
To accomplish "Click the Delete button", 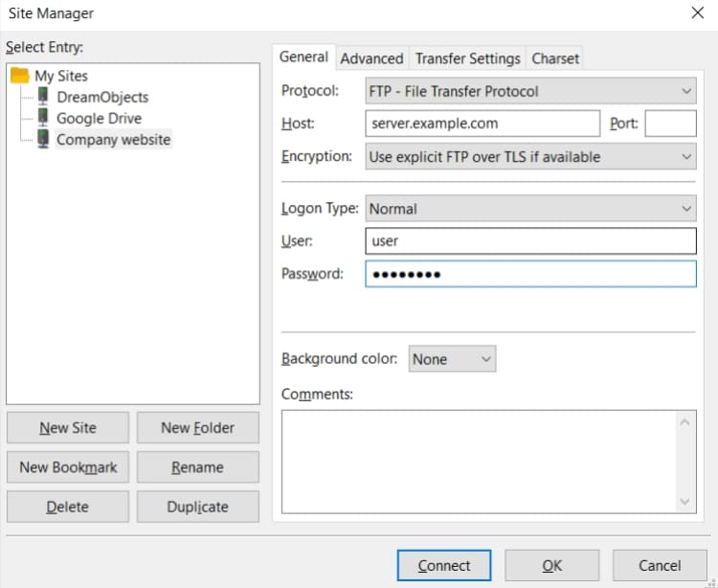I will [68, 507].
